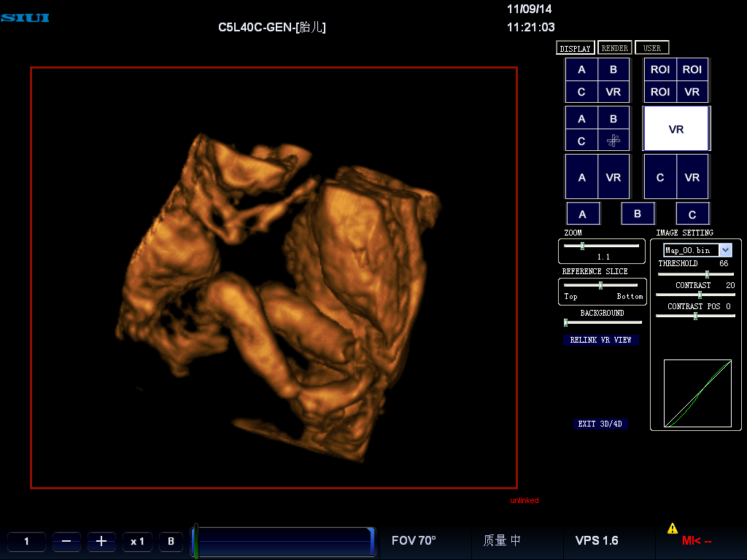This screenshot has width=747, height=560.
Task: Show single plane A view
Action: (583, 214)
